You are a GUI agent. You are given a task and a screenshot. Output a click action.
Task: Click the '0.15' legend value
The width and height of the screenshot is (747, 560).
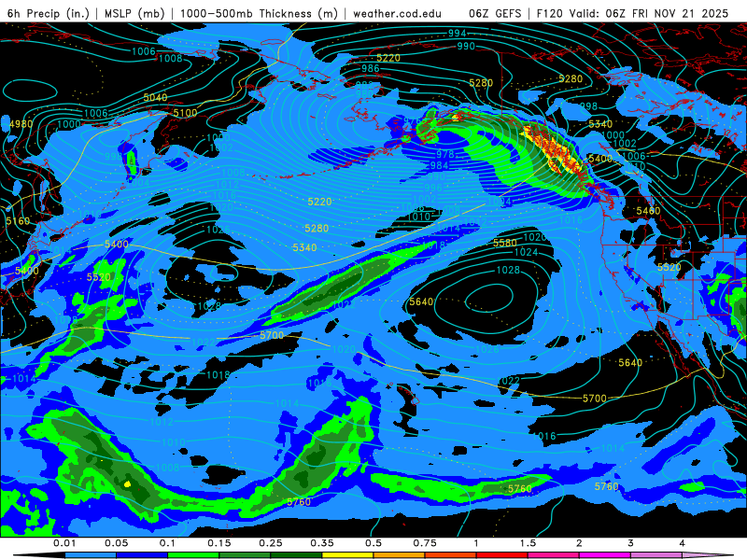coord(219,543)
